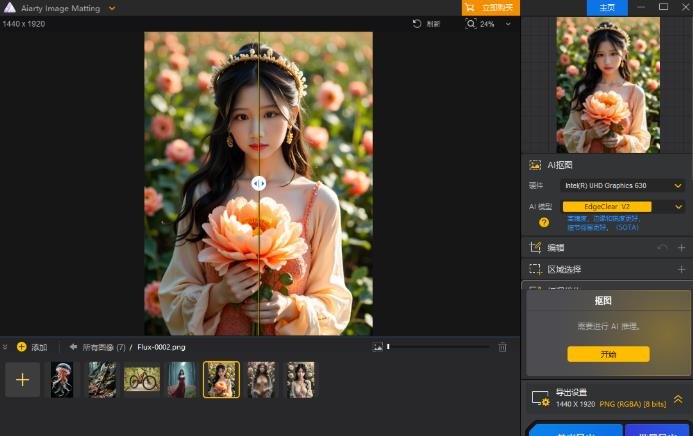Select the highlighted girl with peony thumbnail
Viewport: 693px width, 436px height.
click(221, 379)
